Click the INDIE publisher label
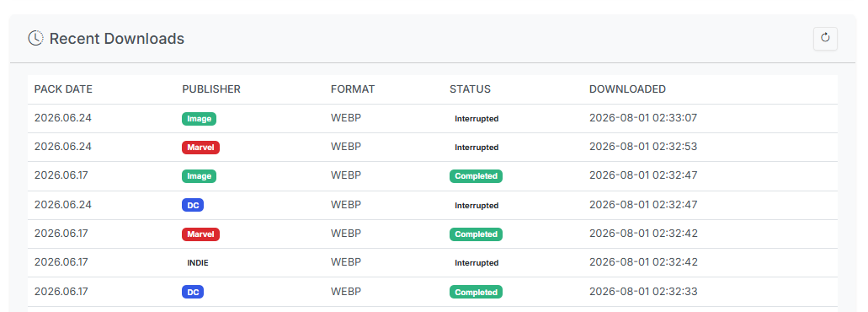The height and width of the screenshot is (312, 868). pos(198,263)
